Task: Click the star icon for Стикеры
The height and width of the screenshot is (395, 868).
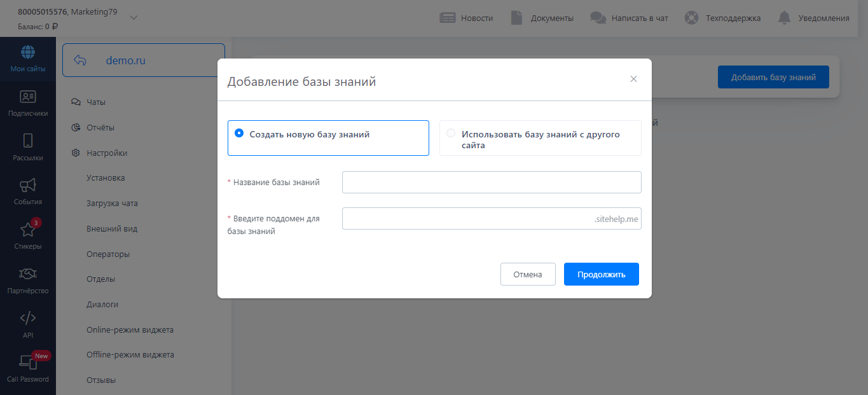Action: [x=28, y=230]
